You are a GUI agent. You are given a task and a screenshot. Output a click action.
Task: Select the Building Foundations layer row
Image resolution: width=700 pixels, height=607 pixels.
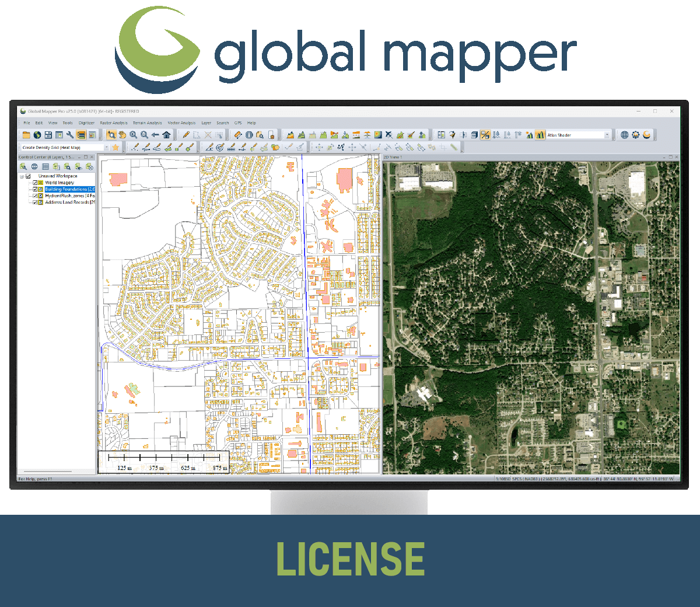[x=70, y=189]
